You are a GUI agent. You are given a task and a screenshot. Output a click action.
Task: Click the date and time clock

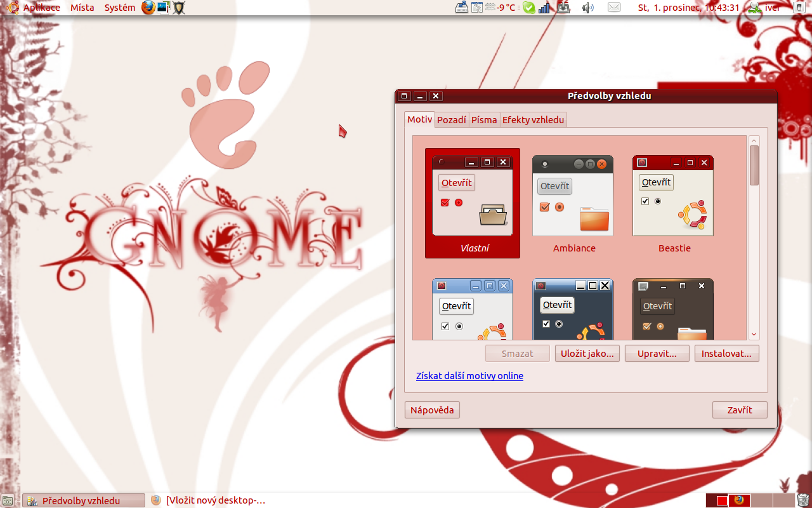click(688, 8)
